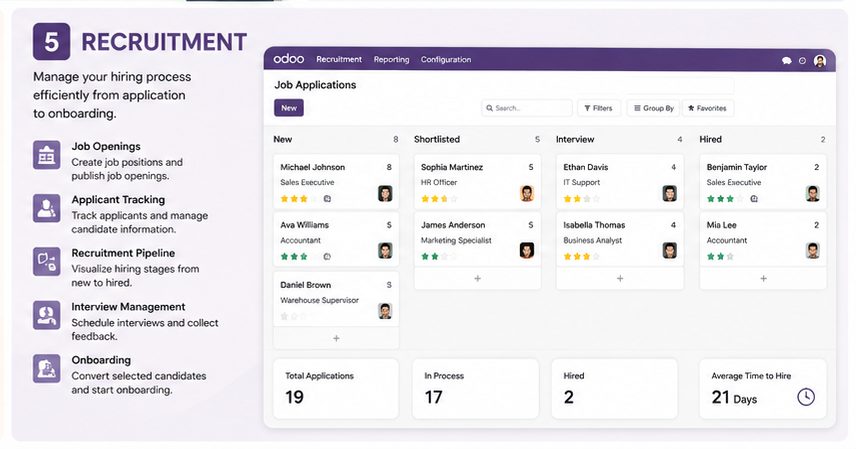Click the Recruitment Pipeline feature icon
Viewport: 856px width, 449px height.
[x=46, y=261]
